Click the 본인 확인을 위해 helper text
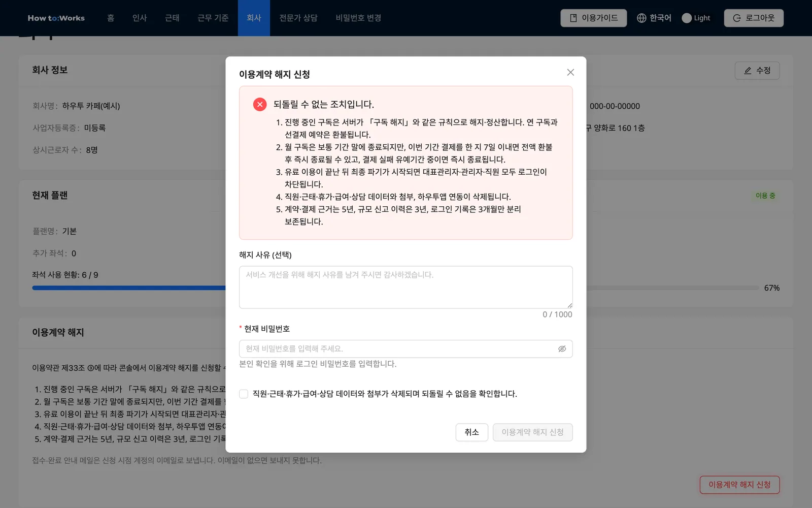The image size is (812, 508). point(318,364)
